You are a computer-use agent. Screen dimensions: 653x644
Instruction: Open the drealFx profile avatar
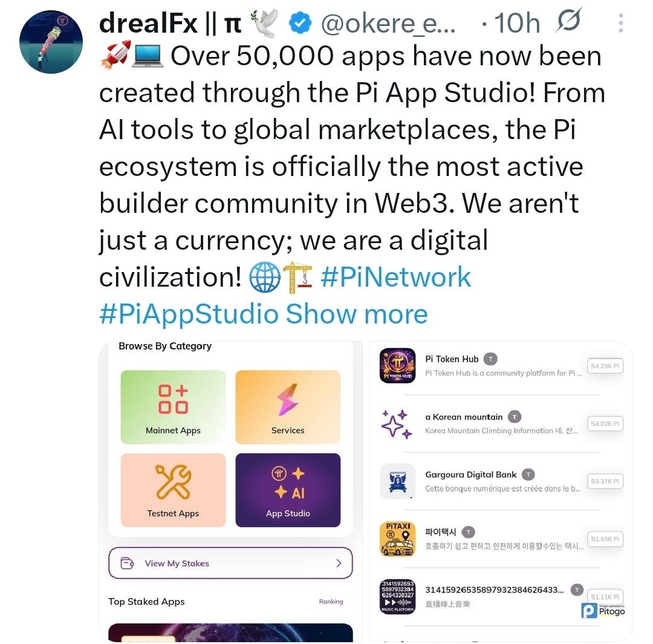coord(51,42)
